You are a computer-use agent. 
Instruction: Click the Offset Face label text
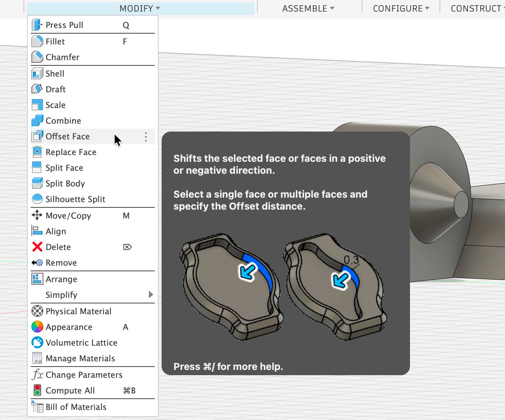pyautogui.click(x=68, y=136)
